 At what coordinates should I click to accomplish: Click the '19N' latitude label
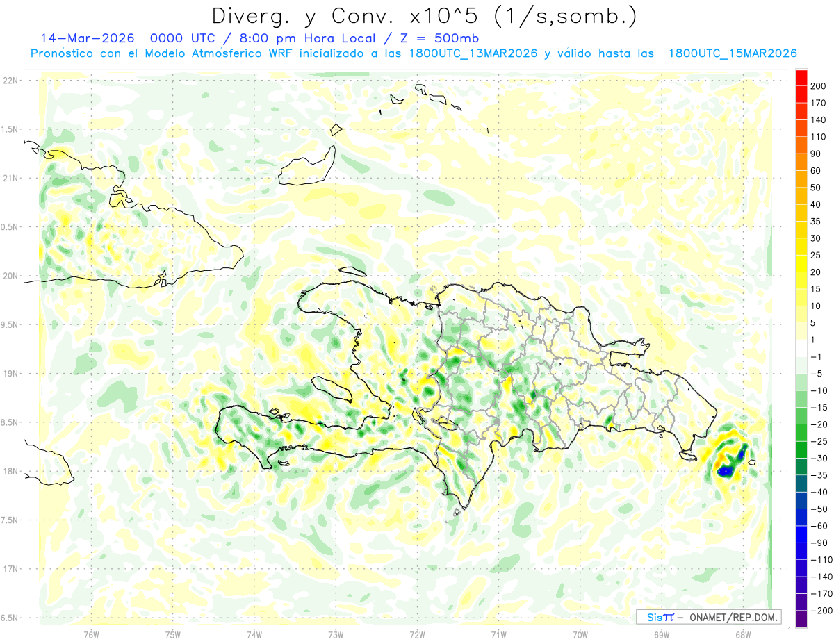[10, 374]
